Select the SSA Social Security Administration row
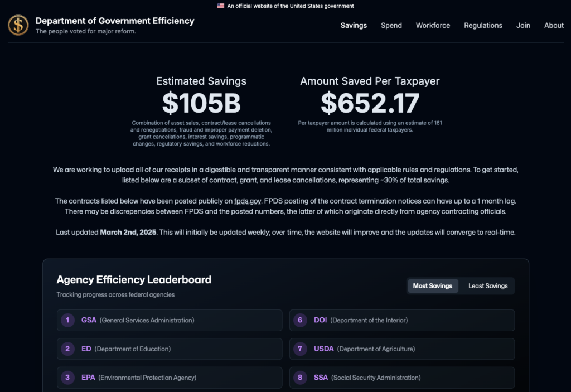 402,378
